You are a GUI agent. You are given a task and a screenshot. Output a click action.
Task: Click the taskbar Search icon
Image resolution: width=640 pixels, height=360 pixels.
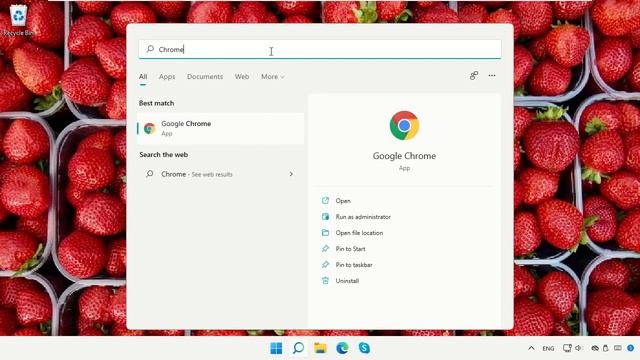(x=298, y=348)
